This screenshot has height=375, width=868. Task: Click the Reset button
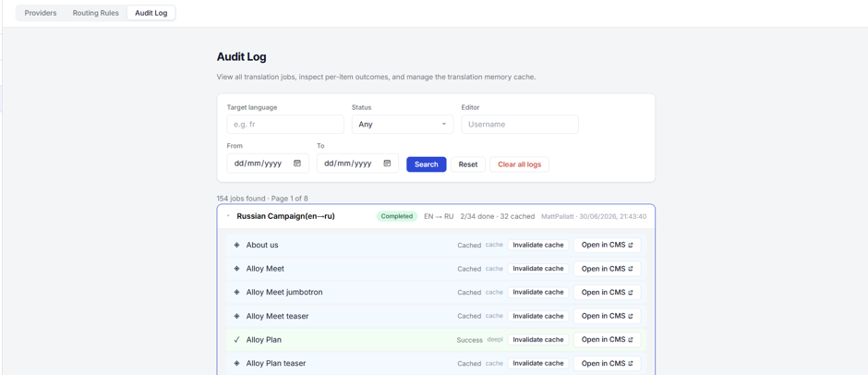tap(468, 164)
